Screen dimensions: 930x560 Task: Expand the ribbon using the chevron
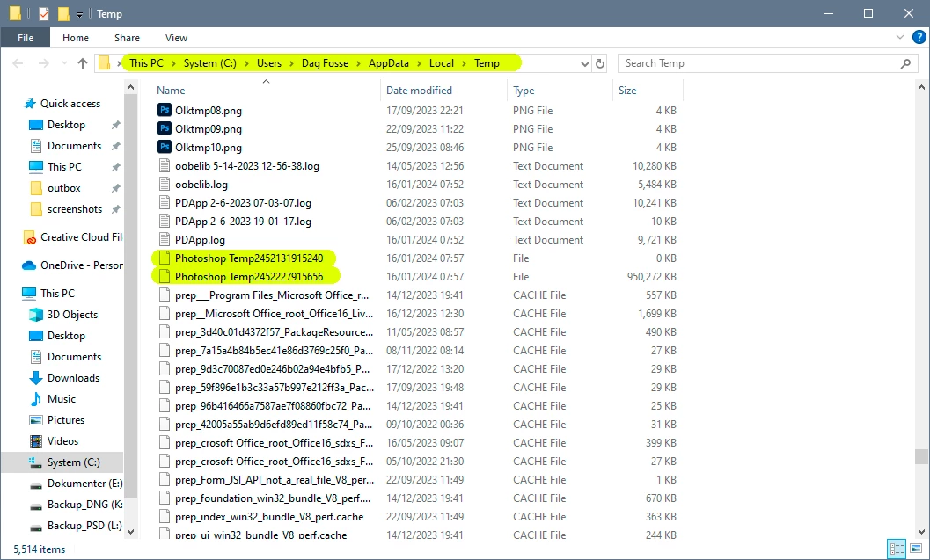[899, 37]
